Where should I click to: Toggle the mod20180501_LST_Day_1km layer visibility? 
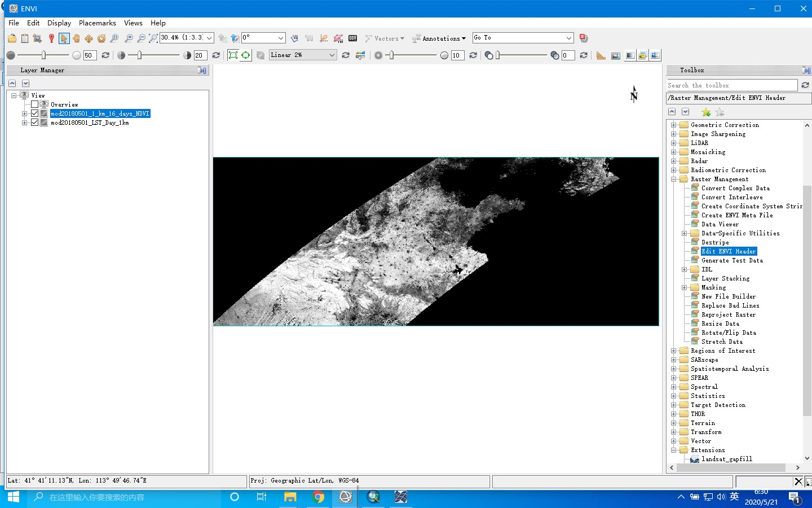(35, 122)
